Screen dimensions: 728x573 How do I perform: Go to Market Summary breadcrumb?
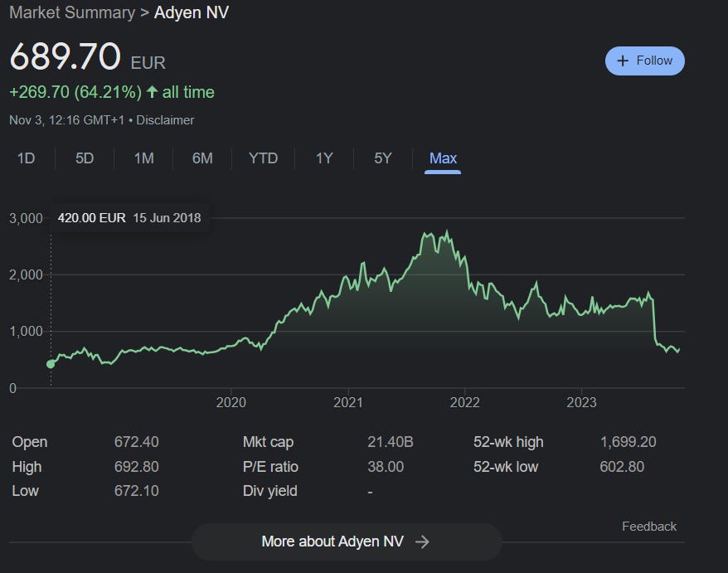pyautogui.click(x=72, y=12)
